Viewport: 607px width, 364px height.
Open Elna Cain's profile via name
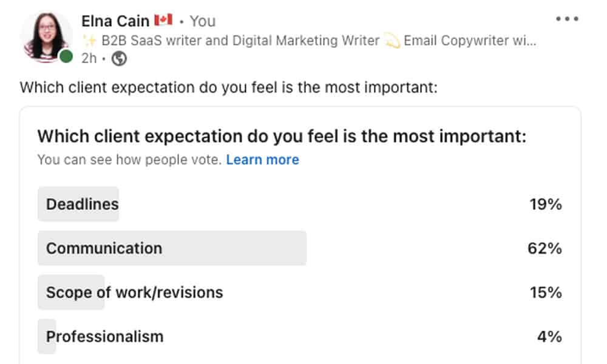click(x=115, y=21)
